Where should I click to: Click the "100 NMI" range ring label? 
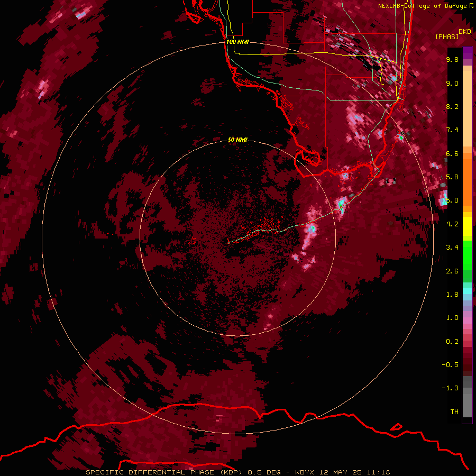click(x=237, y=42)
